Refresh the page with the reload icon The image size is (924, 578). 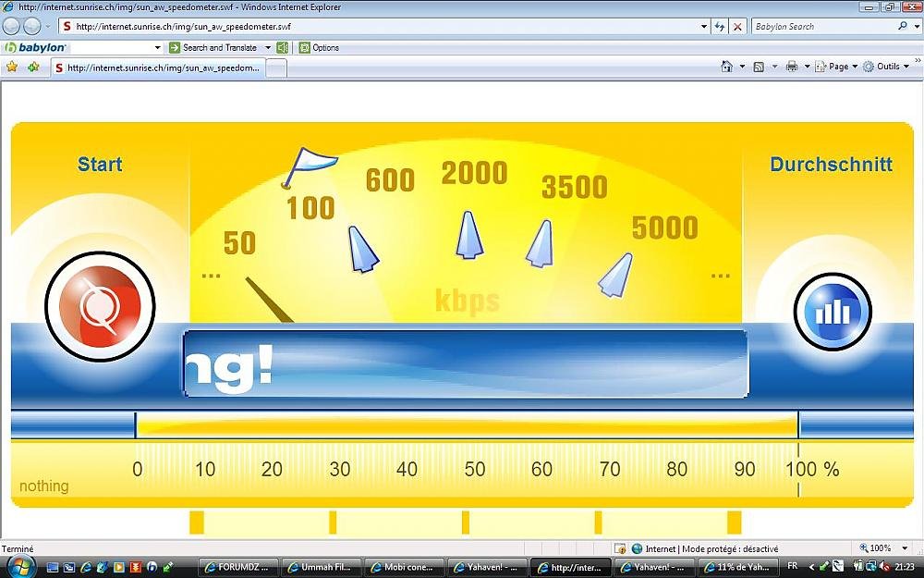point(720,27)
